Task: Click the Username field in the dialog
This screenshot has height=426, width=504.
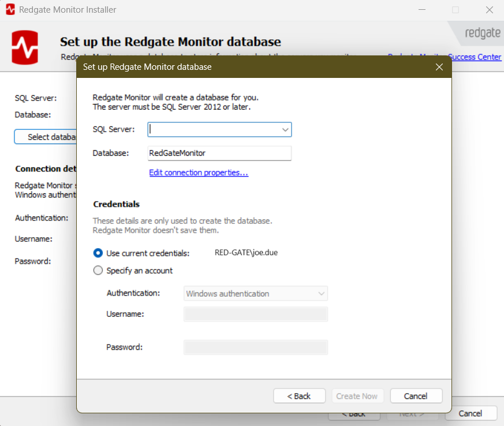Action: tap(255, 314)
